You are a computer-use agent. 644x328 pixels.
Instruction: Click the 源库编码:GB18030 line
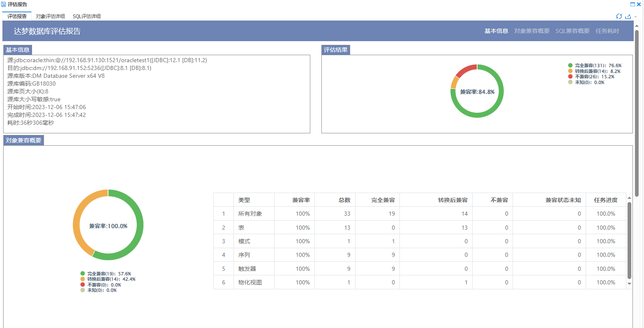click(x=31, y=84)
